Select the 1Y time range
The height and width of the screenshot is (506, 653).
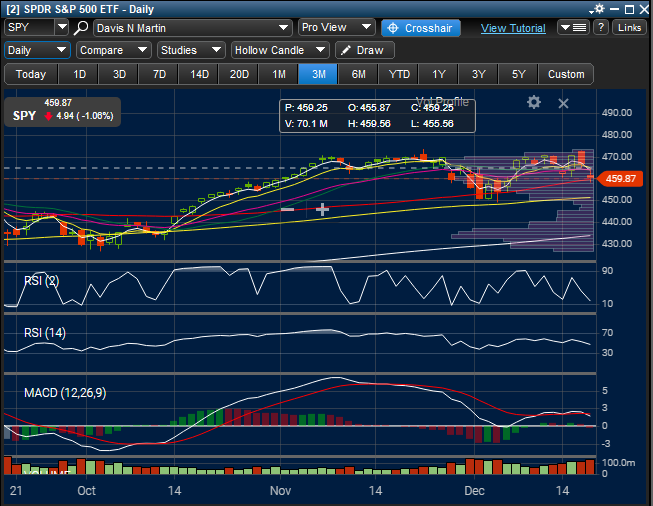tap(439, 74)
